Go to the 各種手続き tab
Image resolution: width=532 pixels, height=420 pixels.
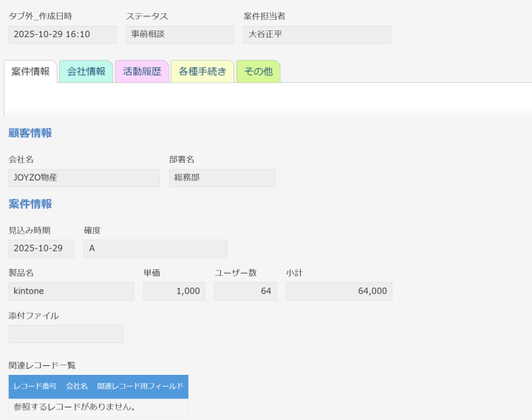[202, 72]
